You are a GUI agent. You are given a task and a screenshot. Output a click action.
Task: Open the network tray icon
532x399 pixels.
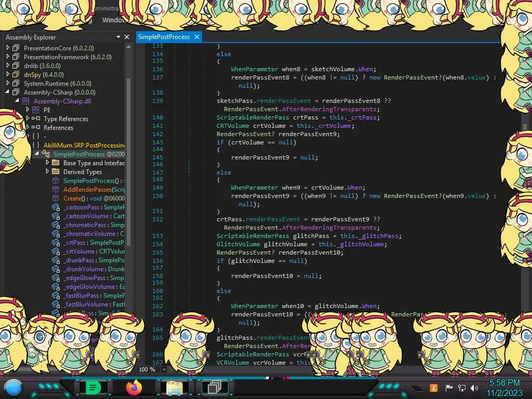(462, 388)
